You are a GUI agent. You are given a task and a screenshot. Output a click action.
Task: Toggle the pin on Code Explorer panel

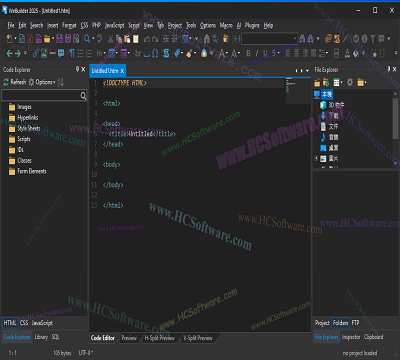[x=77, y=69]
